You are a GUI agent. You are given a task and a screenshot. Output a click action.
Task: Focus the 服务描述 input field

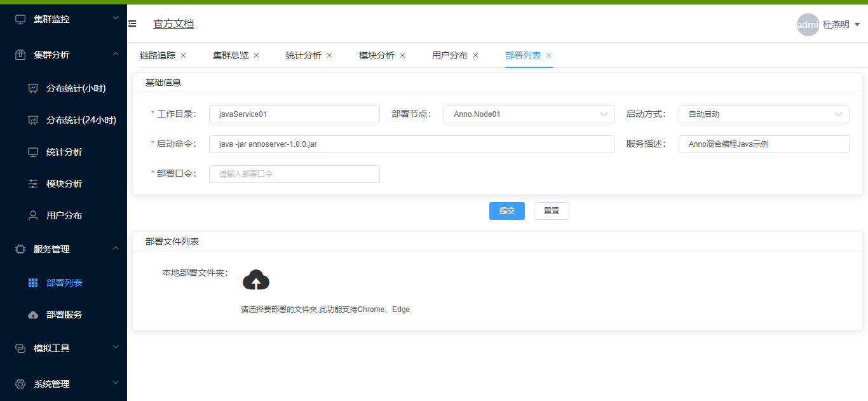pos(764,144)
